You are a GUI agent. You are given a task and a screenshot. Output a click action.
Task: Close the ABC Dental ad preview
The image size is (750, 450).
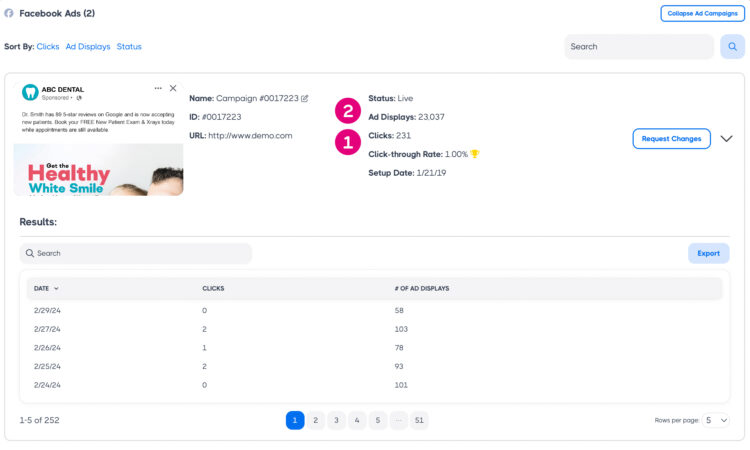(x=173, y=88)
